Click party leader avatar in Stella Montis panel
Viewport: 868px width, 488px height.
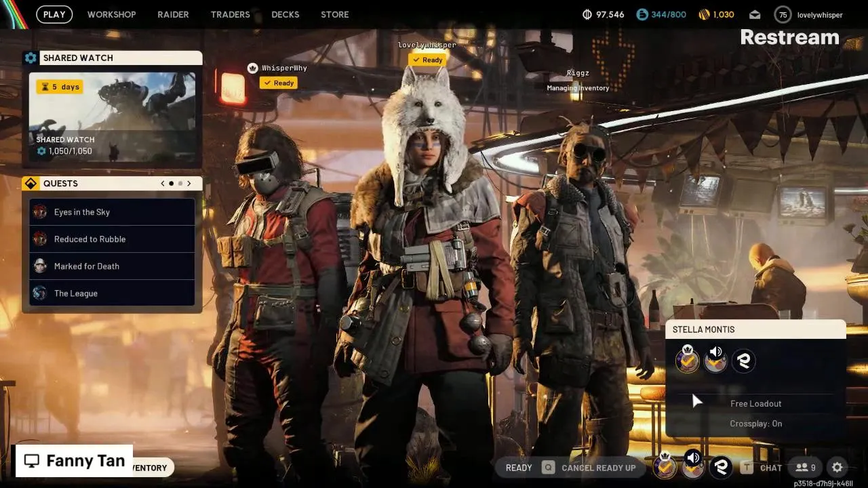pos(688,360)
